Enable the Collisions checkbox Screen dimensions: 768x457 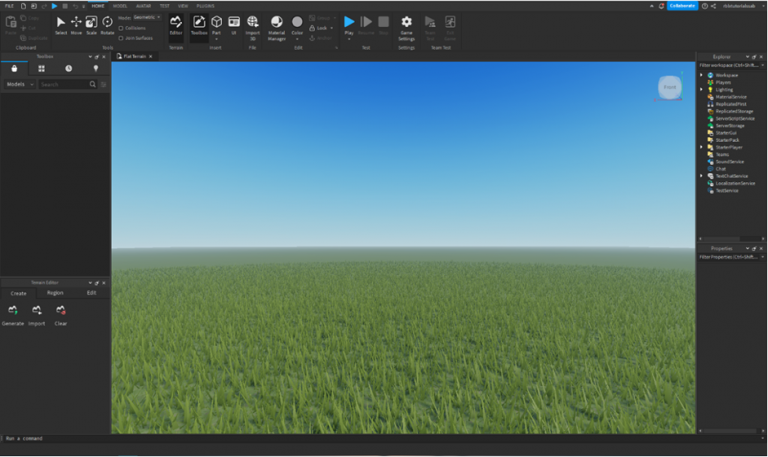point(122,28)
